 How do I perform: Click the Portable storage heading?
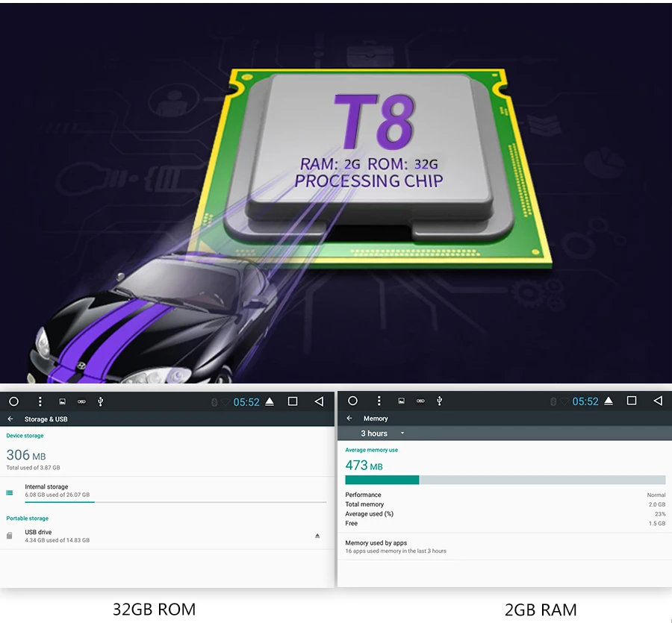(28, 518)
